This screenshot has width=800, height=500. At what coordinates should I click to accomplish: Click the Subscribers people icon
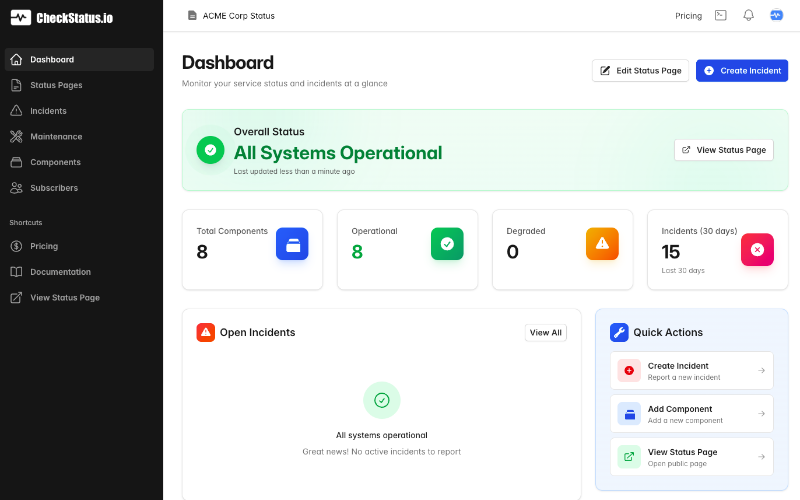pos(16,188)
